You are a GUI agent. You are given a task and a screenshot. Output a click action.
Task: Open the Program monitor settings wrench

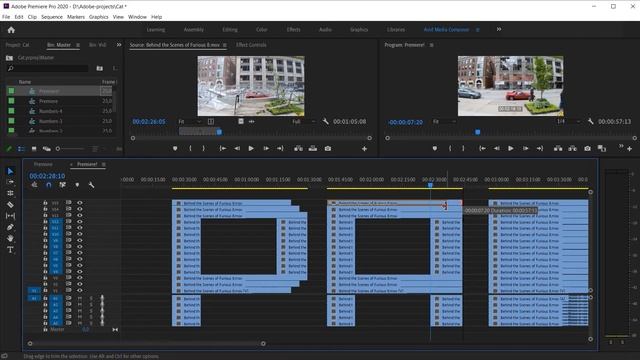tap(590, 121)
